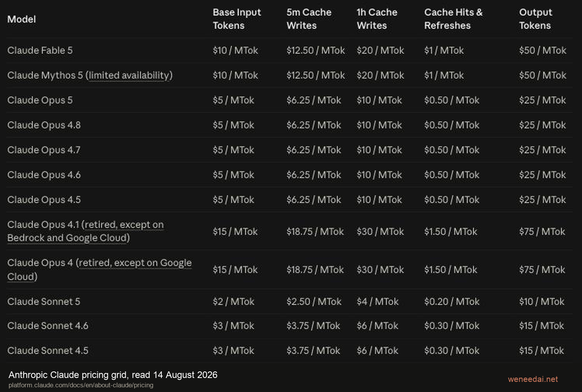Click Claude Opus 4.1 5m cache write $18.75 / MTok
Viewport: 582px width, 392px height.
(x=315, y=232)
